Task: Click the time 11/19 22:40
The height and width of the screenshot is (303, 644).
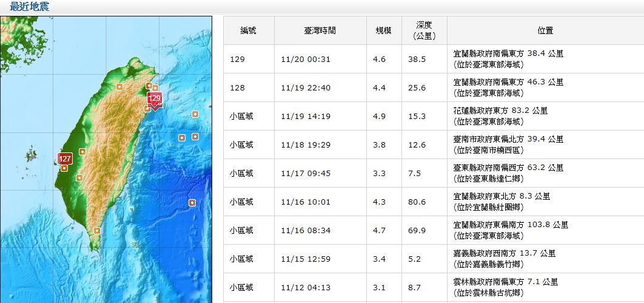Action: click(x=306, y=88)
